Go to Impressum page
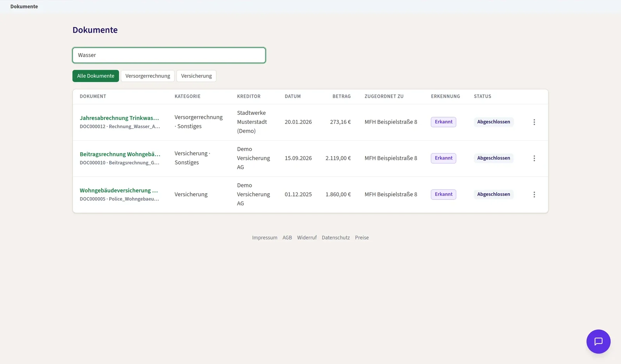 coord(265,238)
